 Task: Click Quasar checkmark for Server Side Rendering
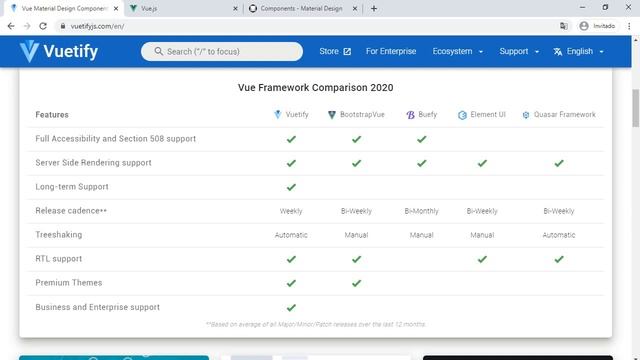click(x=559, y=163)
